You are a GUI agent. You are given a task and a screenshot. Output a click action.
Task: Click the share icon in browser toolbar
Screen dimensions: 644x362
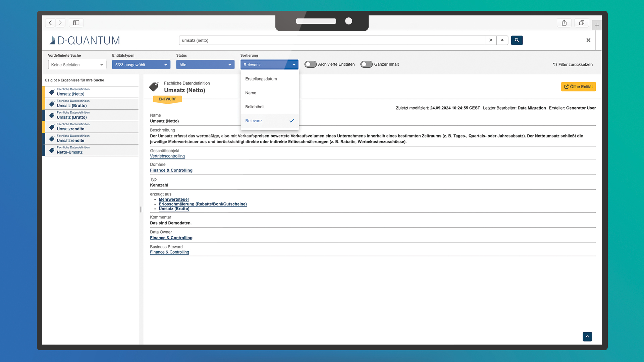(564, 23)
